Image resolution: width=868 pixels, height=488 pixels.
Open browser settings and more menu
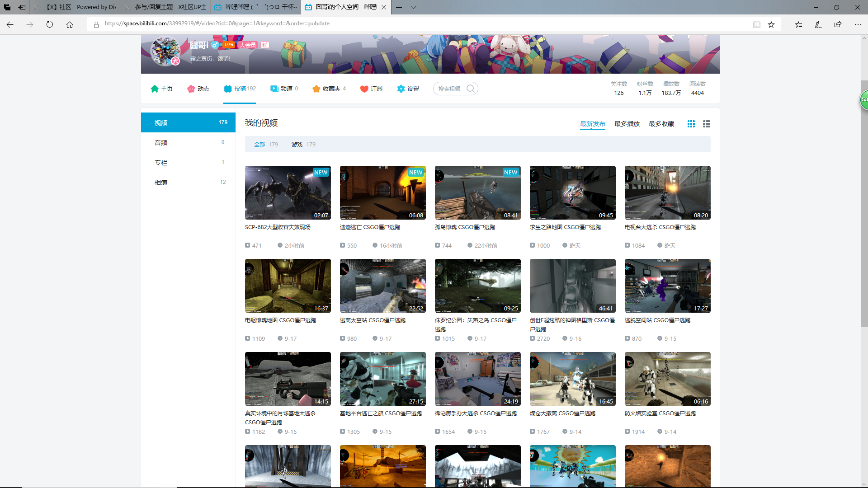click(858, 24)
